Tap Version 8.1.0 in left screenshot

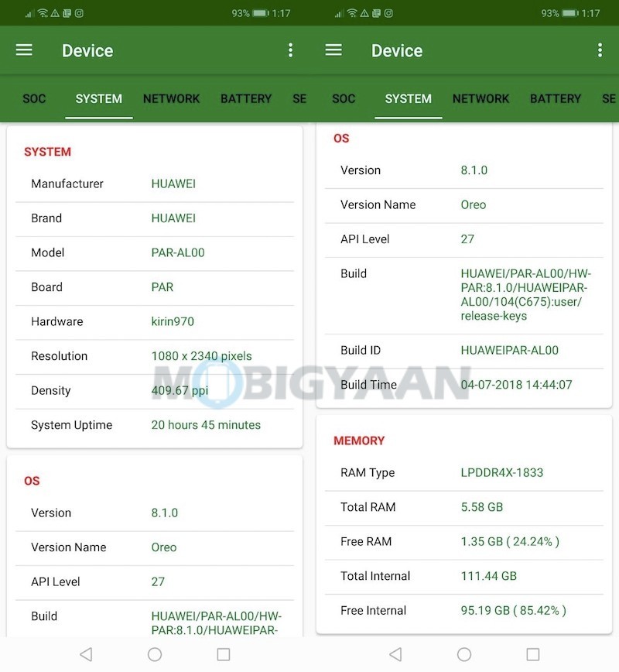pyautogui.click(x=165, y=513)
